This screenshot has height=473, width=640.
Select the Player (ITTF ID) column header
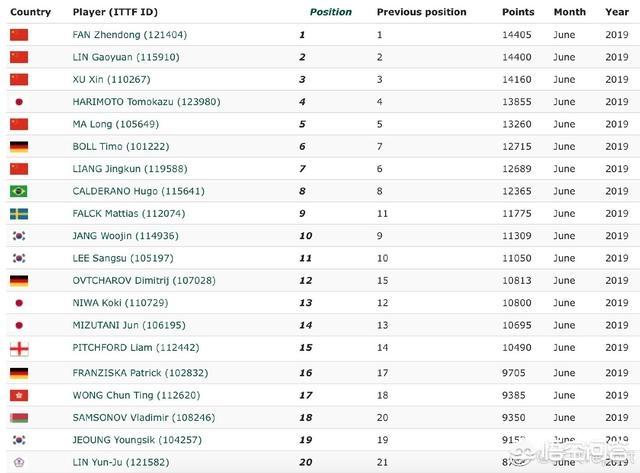pos(115,12)
